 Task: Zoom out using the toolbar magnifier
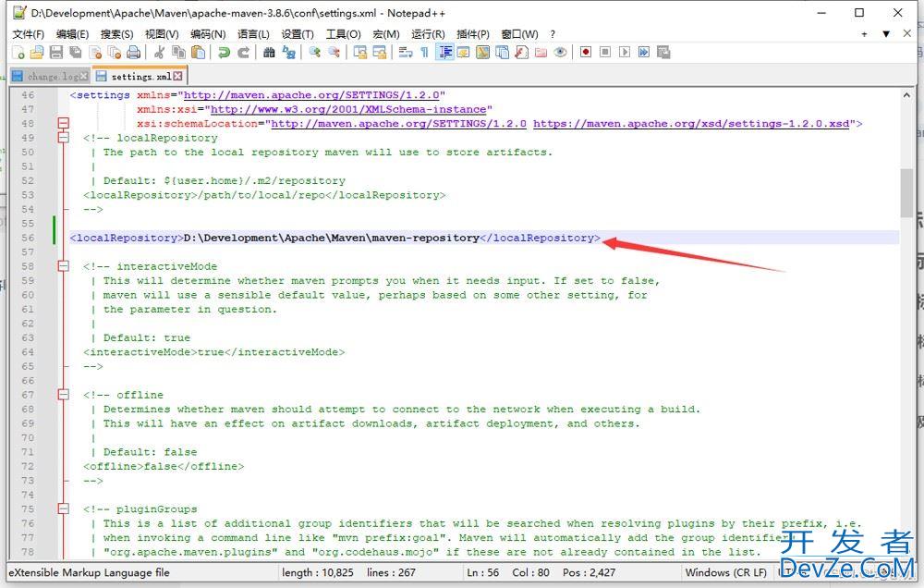coord(334,53)
